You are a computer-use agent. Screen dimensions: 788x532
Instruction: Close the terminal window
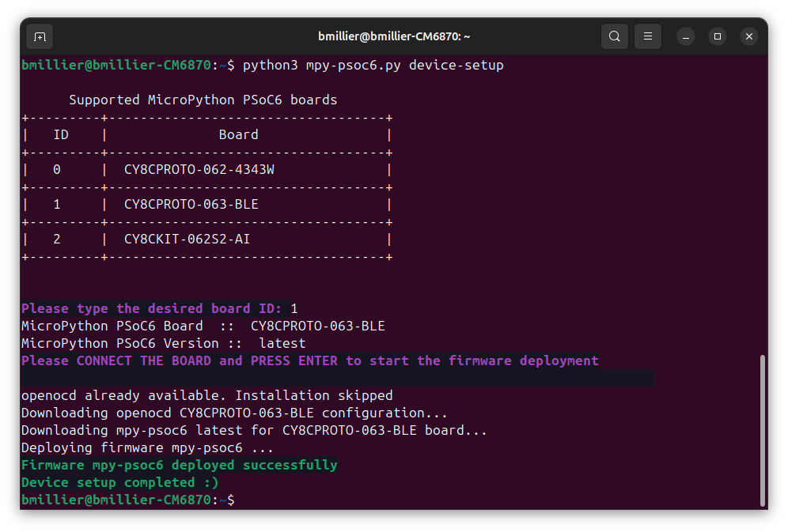[x=748, y=36]
